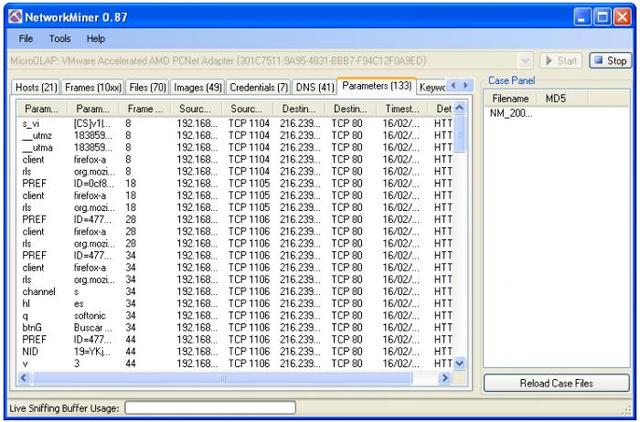640x422 pixels.
Task: Open the network adapter dropdown
Action: pos(526,60)
